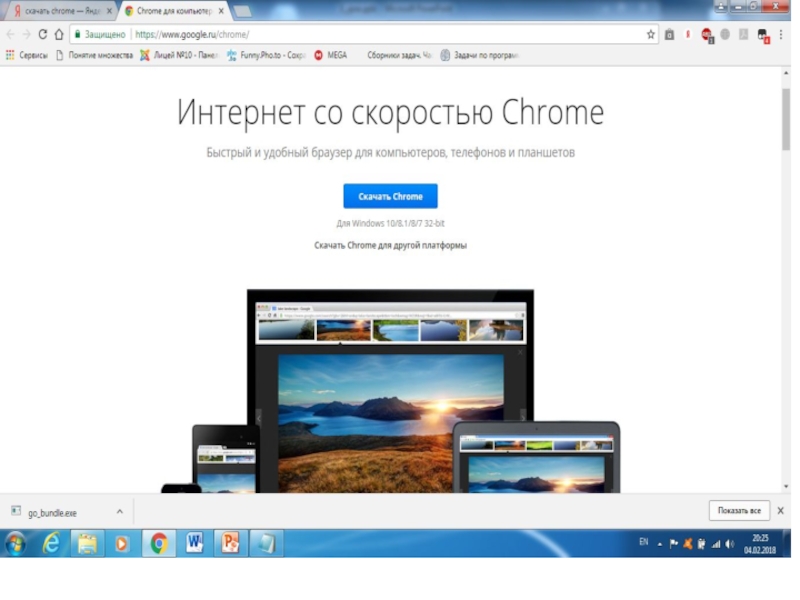800x600 pixels.
Task: Click the network signal tray icon
Action: [716, 544]
